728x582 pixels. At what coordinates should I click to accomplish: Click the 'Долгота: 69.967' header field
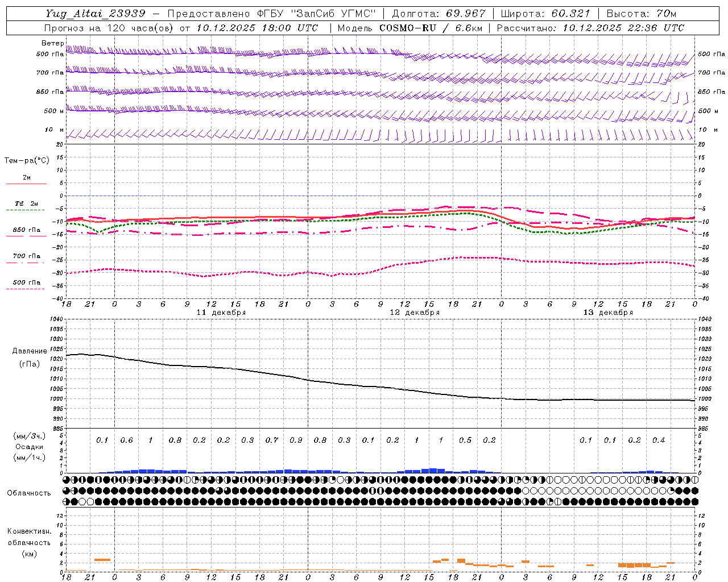click(439, 14)
